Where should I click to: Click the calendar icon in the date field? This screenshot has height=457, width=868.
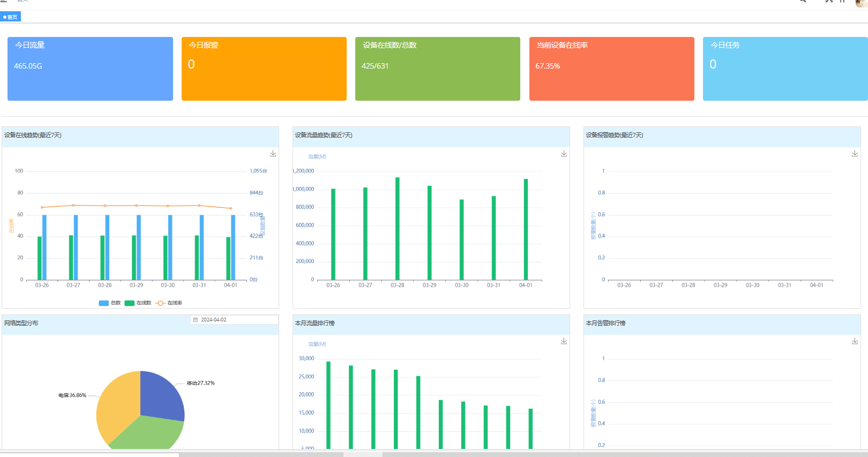[196, 320]
